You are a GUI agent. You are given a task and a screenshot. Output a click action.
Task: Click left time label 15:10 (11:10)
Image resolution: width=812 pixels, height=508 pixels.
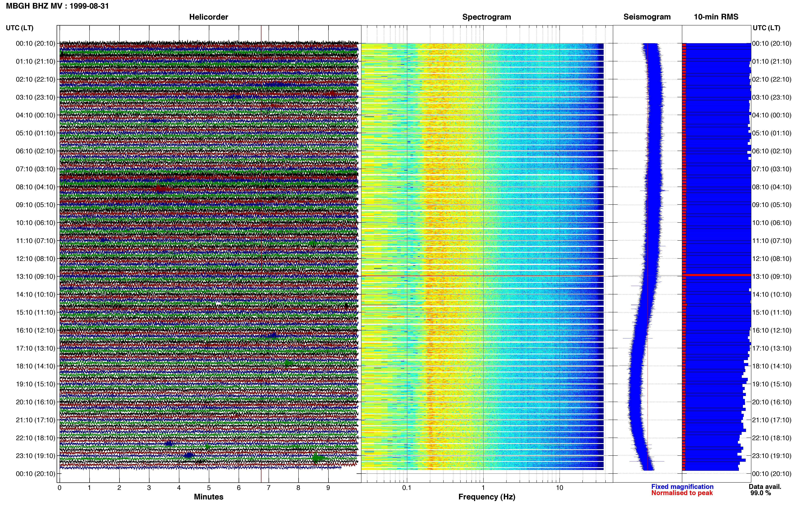point(36,313)
